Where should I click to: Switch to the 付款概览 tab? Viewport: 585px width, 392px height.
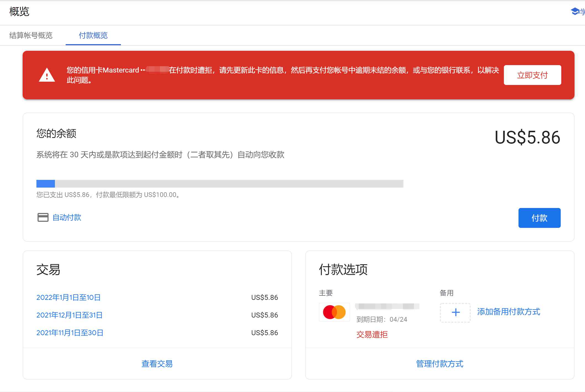point(93,35)
